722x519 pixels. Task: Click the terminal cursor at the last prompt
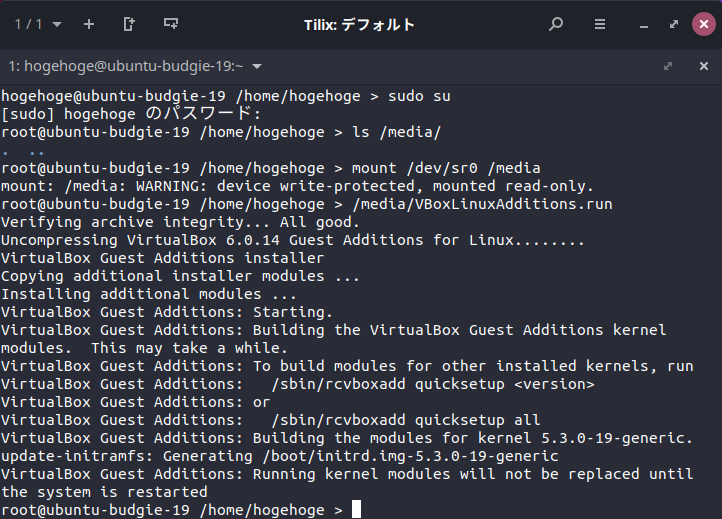click(356, 509)
